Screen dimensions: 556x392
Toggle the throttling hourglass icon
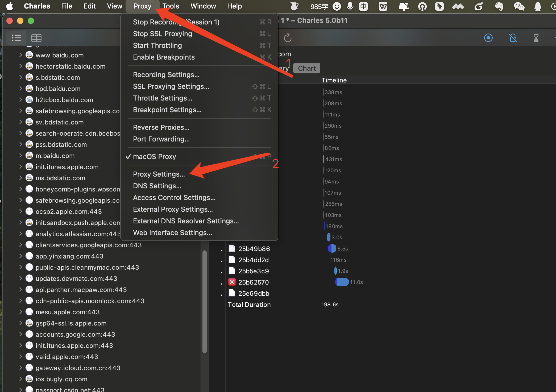536,38
